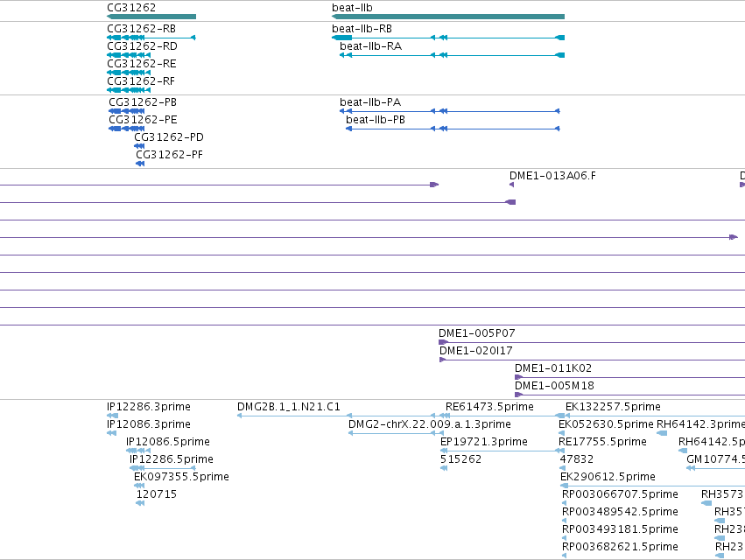
Task: Click the 515262 feature label
Action: (x=460, y=459)
